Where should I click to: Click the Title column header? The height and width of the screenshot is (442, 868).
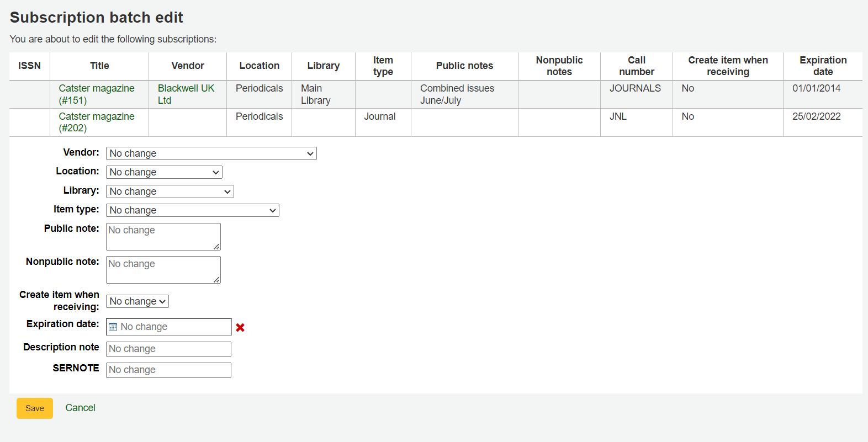click(x=99, y=66)
